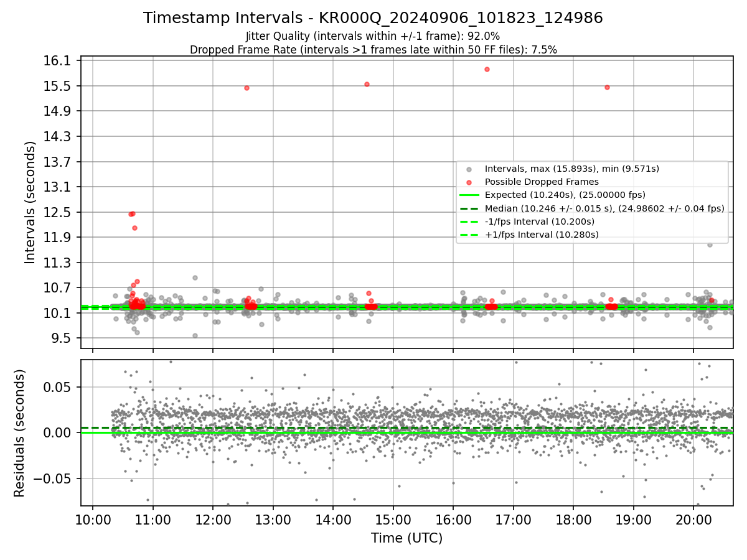Click the red outlier point near 18:30 at 15.5 seconds
Image resolution: width=747 pixels, height=560 pixels.
coord(607,87)
